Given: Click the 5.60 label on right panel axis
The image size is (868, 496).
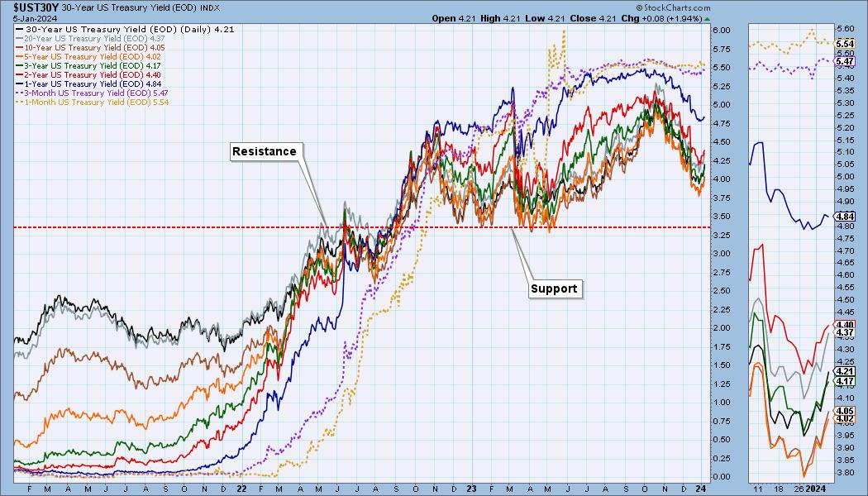Looking at the screenshot, I should coord(845,29).
